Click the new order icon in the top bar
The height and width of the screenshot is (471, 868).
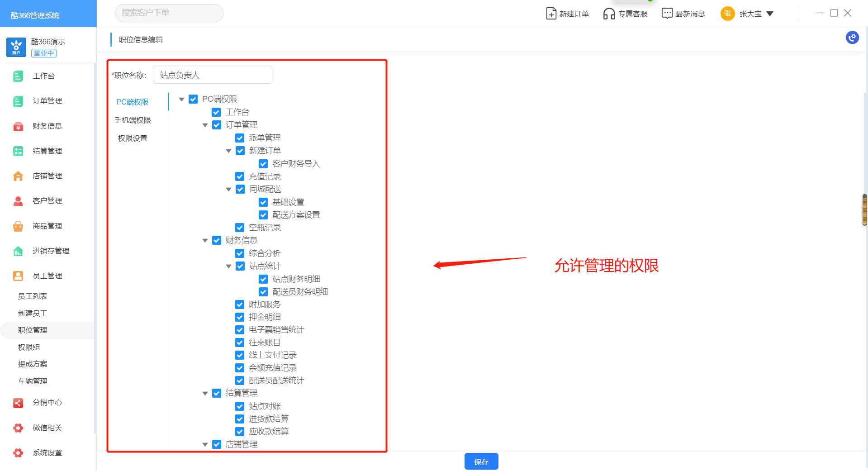pyautogui.click(x=551, y=14)
